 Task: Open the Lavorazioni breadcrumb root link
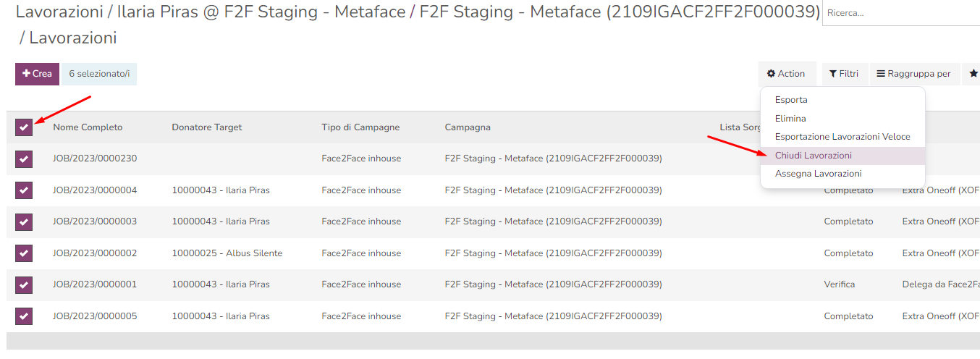(x=59, y=12)
